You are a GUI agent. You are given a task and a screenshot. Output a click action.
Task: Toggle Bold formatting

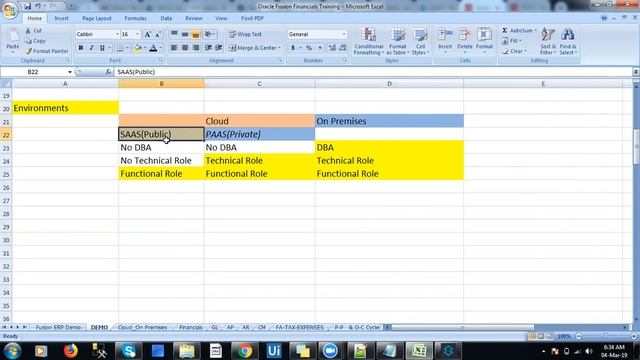click(x=81, y=48)
